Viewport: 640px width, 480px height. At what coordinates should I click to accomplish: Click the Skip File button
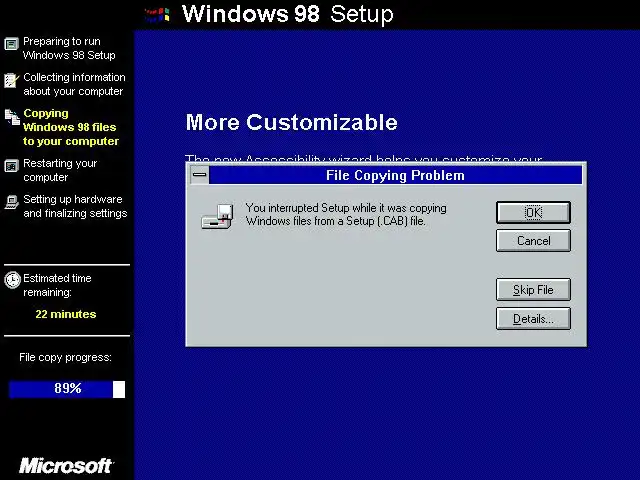(x=533, y=289)
